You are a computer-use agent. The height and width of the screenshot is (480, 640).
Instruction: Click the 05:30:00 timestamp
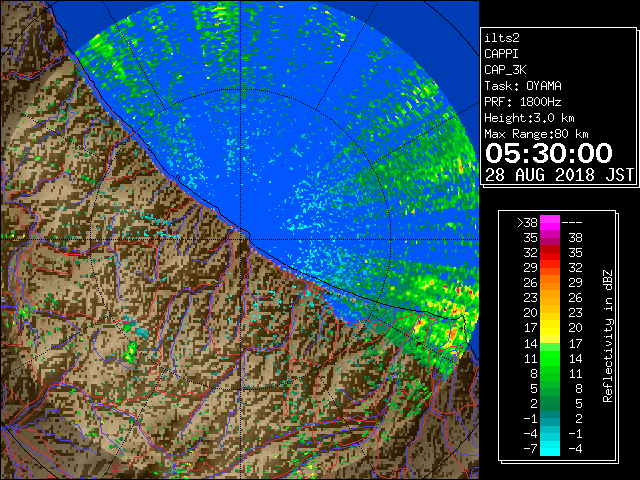click(549, 153)
